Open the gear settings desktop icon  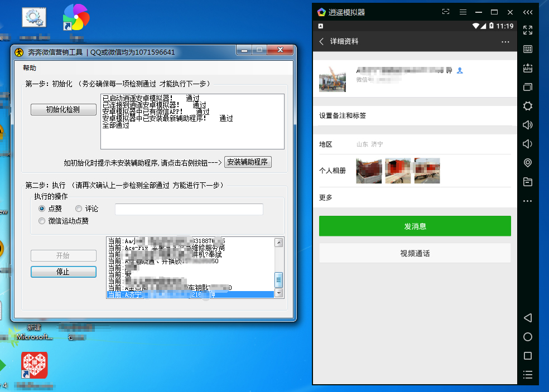tap(34, 17)
